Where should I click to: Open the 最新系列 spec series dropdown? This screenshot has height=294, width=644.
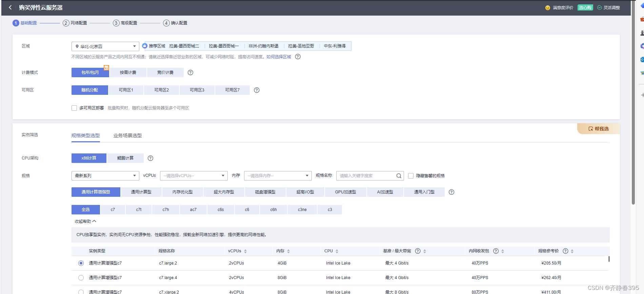[105, 176]
